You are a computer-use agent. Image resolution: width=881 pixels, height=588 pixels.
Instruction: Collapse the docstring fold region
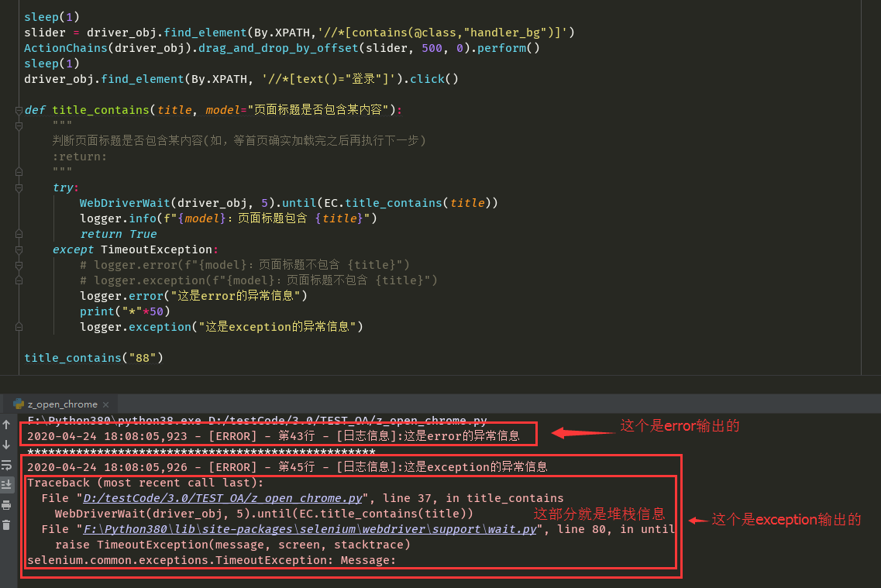pyautogui.click(x=19, y=125)
